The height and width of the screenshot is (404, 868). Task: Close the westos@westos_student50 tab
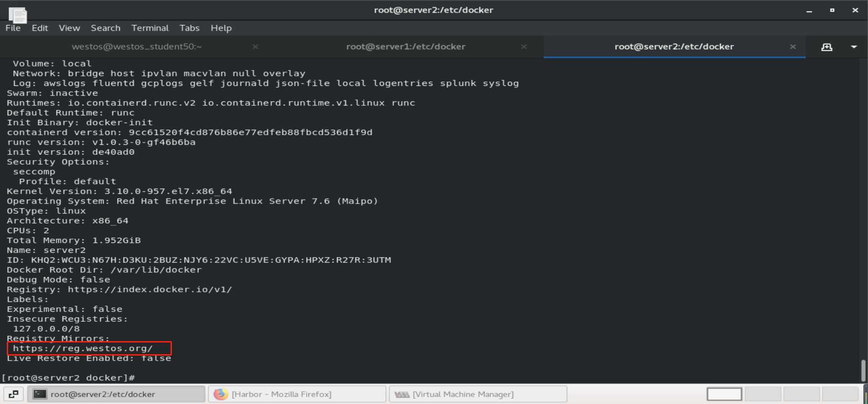[255, 47]
